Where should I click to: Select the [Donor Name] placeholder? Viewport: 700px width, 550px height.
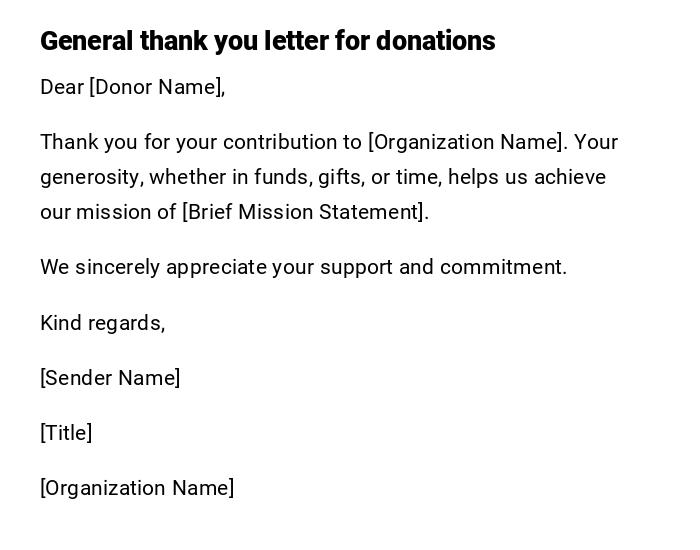tap(155, 87)
